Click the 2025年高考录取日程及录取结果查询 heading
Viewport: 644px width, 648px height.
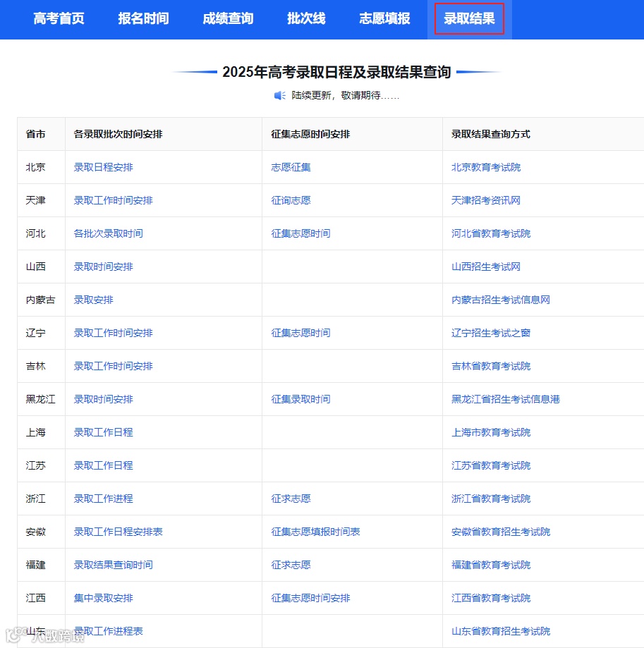click(x=336, y=72)
